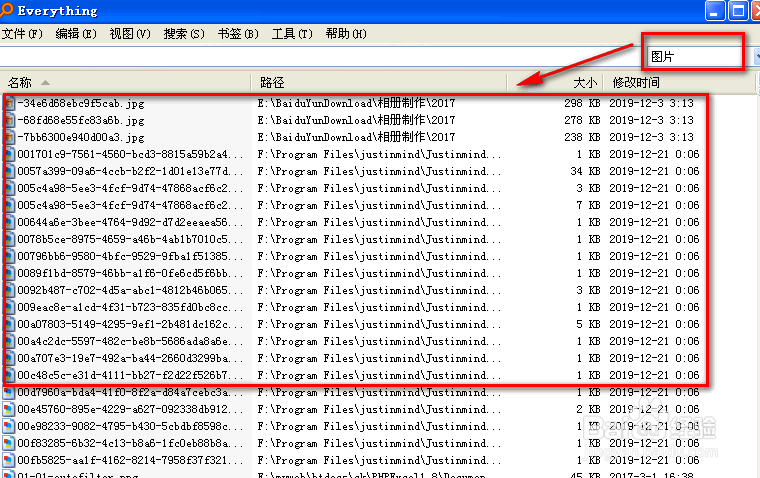The width and height of the screenshot is (760, 478).
Task: Click the icon of file 001701c9-7561-4560-bcd3
Action: tap(9, 155)
